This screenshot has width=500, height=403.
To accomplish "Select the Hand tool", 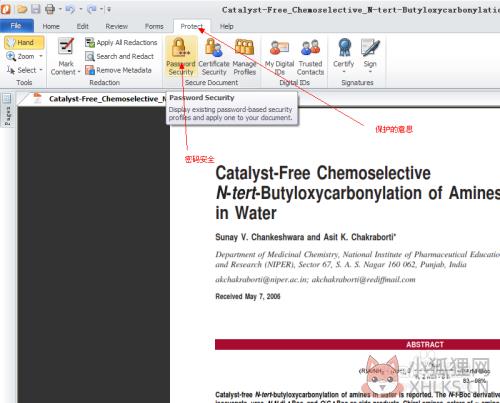I will click(24, 43).
